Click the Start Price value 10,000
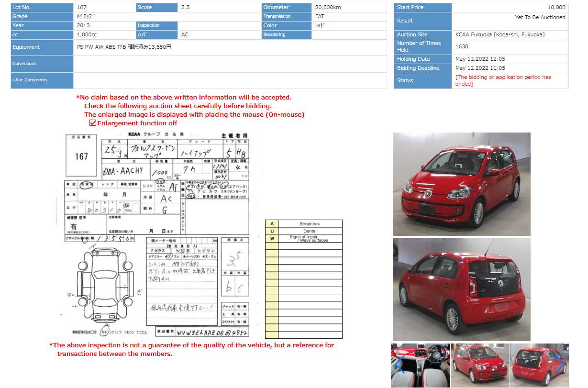 (556, 8)
